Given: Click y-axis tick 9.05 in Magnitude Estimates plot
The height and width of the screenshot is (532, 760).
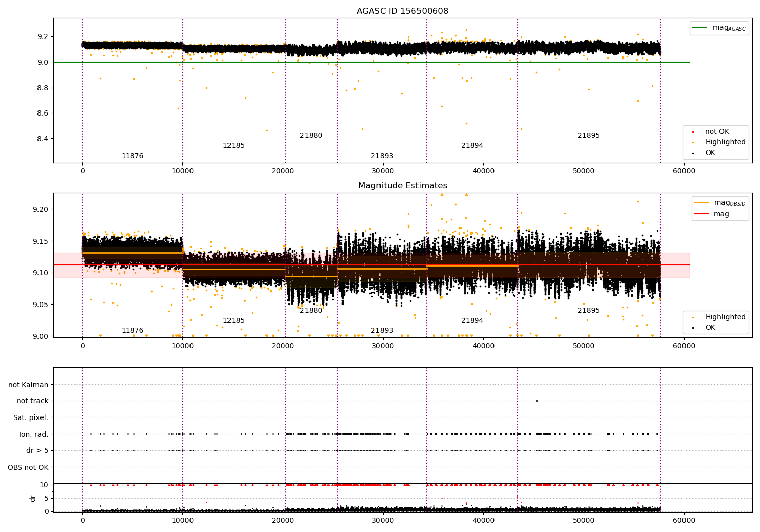Looking at the screenshot, I should pyautogui.click(x=41, y=305).
